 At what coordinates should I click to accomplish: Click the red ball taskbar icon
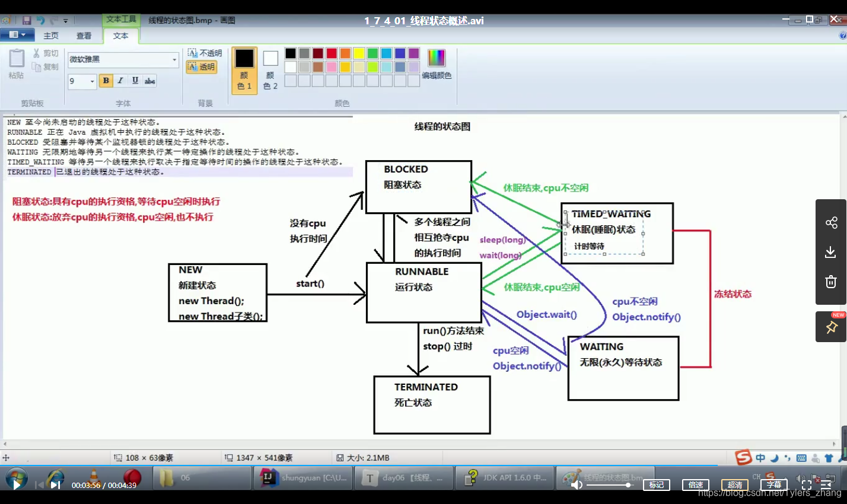click(132, 477)
